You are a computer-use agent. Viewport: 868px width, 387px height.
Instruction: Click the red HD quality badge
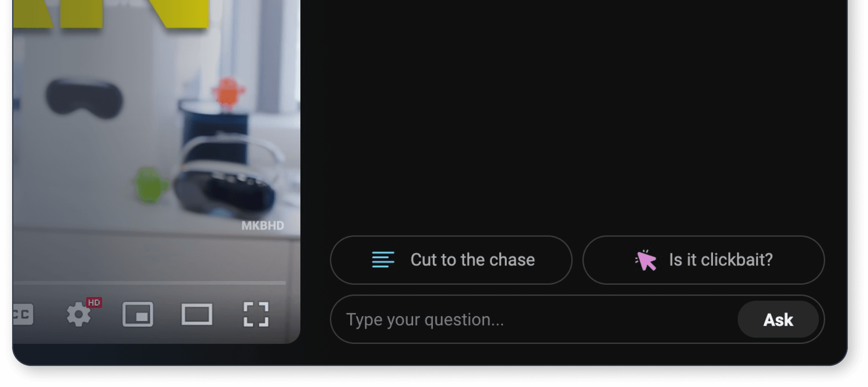(94, 302)
